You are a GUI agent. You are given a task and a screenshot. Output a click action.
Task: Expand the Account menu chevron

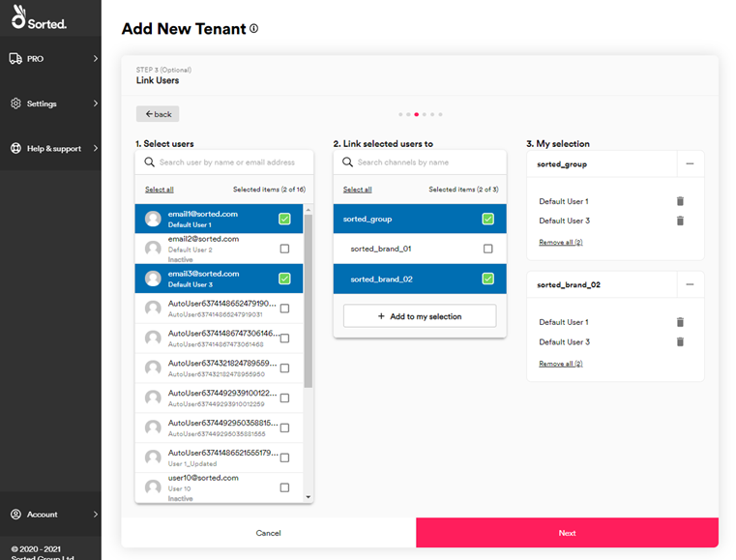click(x=96, y=515)
